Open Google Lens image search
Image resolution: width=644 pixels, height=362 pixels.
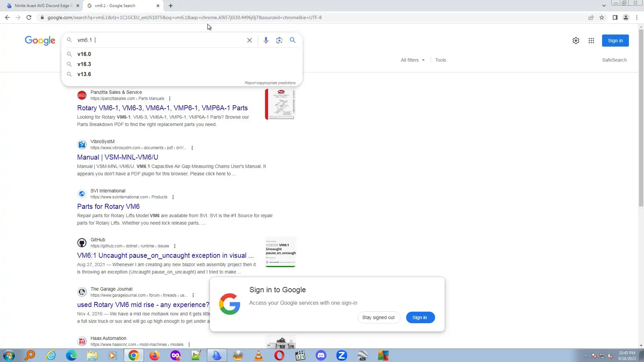pyautogui.click(x=279, y=40)
